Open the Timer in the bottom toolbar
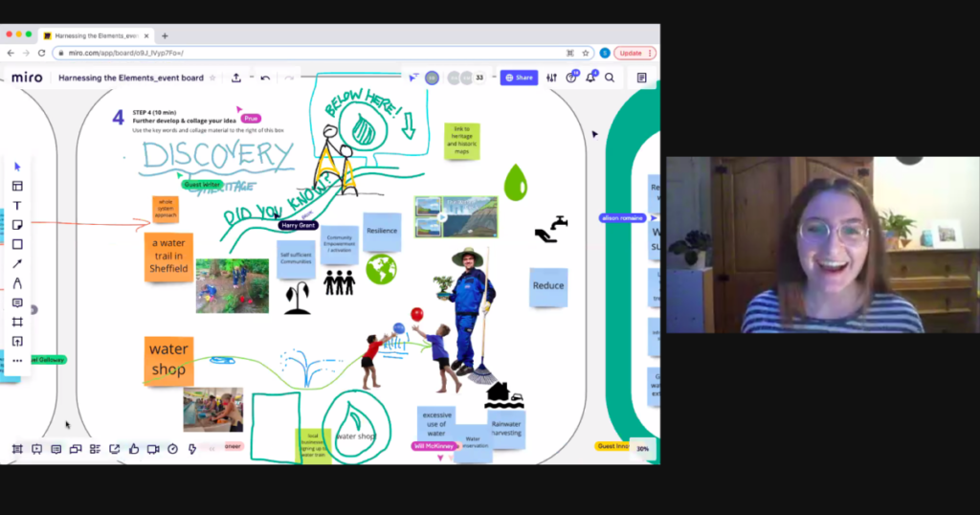 (x=172, y=449)
